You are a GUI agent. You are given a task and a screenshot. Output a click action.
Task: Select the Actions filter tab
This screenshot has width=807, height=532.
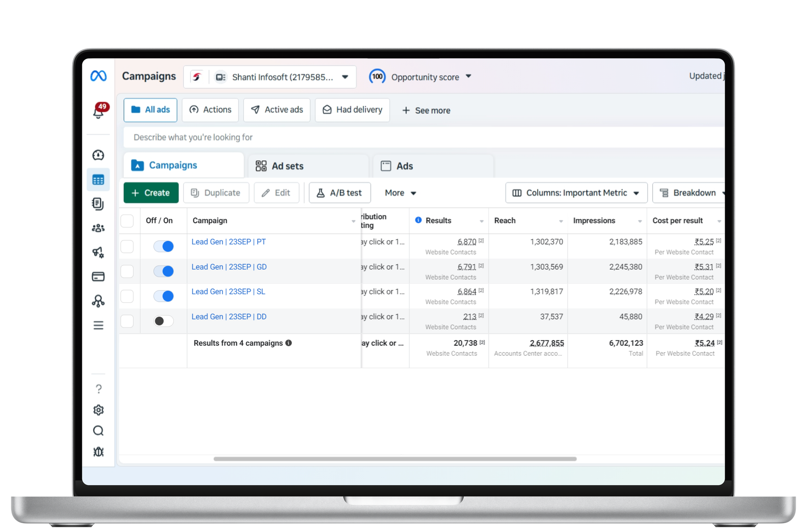pos(210,110)
